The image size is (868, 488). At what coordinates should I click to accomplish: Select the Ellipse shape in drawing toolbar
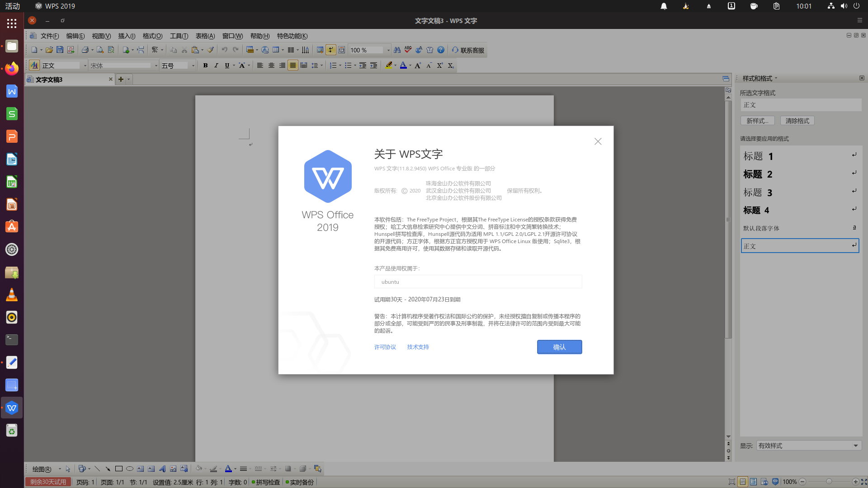point(130,469)
